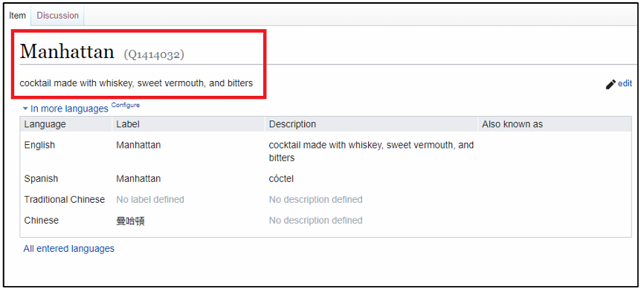This screenshot has height=292, width=644.
Task: Click In more languages text link
Action: (x=69, y=108)
